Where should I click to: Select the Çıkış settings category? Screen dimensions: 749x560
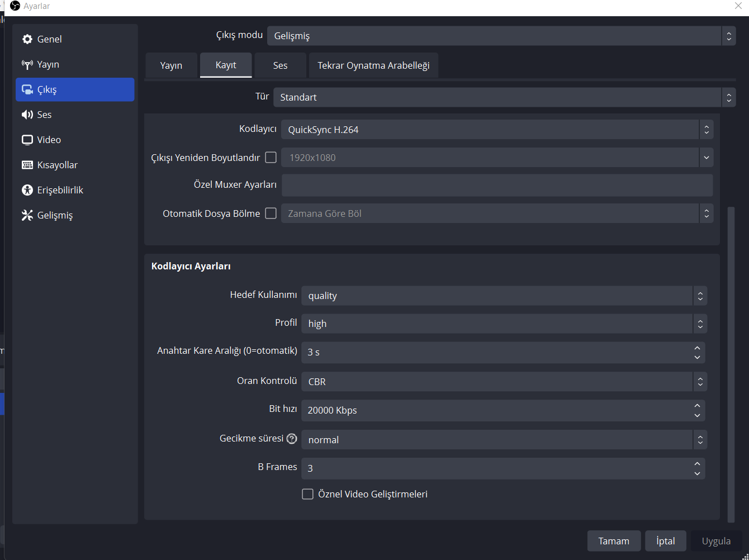coord(75,89)
